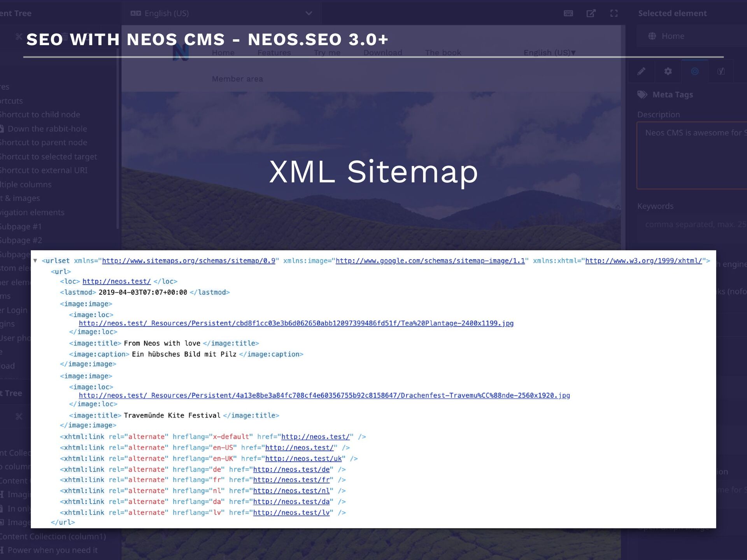Screen dimensions: 747x560
Task: Click Home in the site navigation
Action: pos(223,52)
